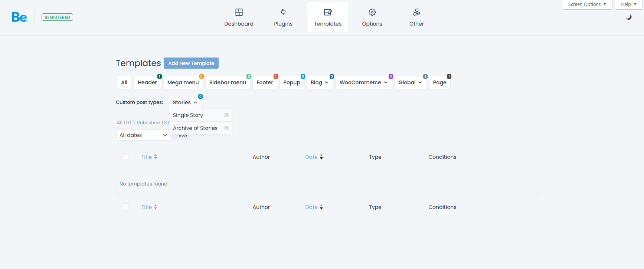The image size is (644, 269).
Task: Toggle dark mode moon icon
Action: [x=629, y=17]
